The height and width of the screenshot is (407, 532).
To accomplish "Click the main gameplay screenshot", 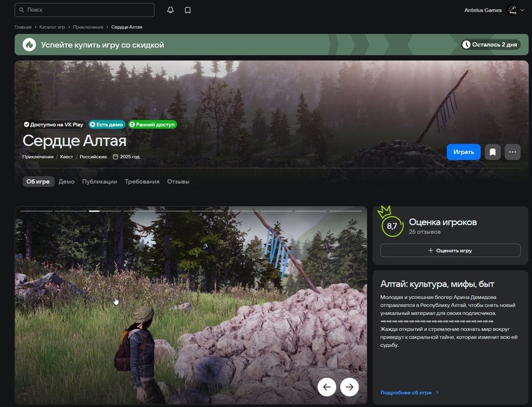I will [x=191, y=305].
